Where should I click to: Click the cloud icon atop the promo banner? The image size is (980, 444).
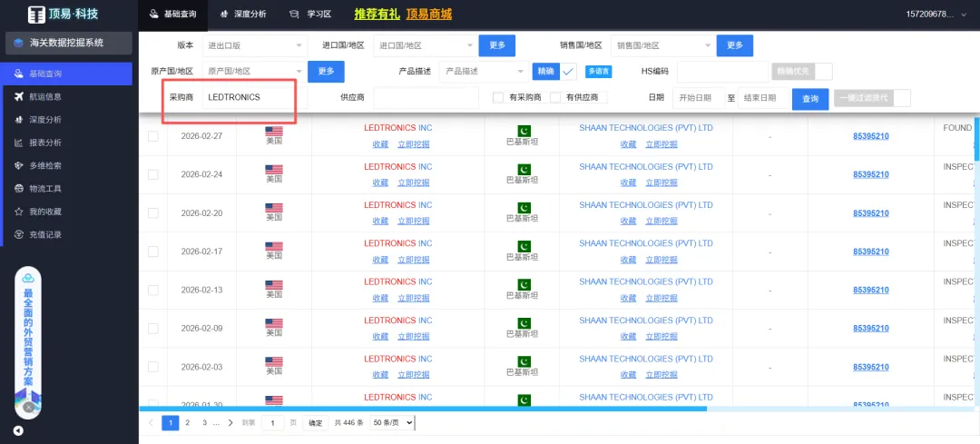coord(28,278)
